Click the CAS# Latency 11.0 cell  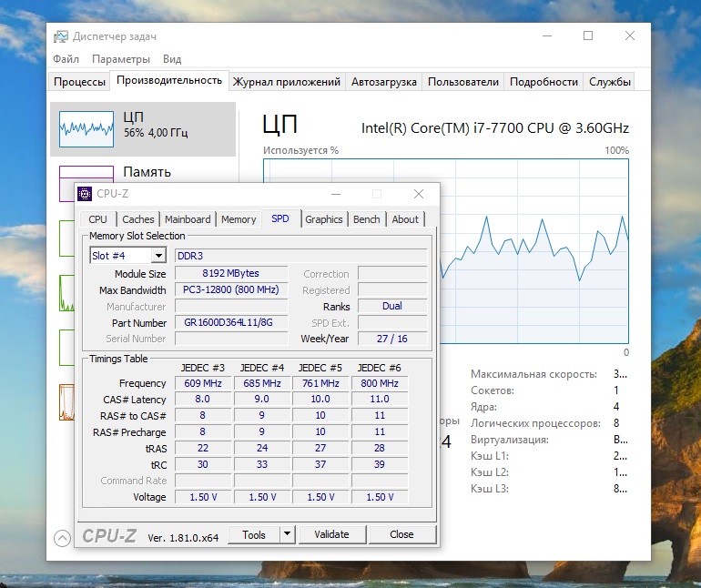(380, 399)
